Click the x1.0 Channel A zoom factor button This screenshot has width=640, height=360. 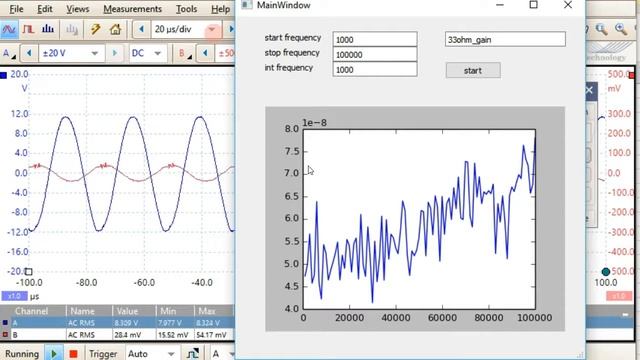(x=14, y=296)
